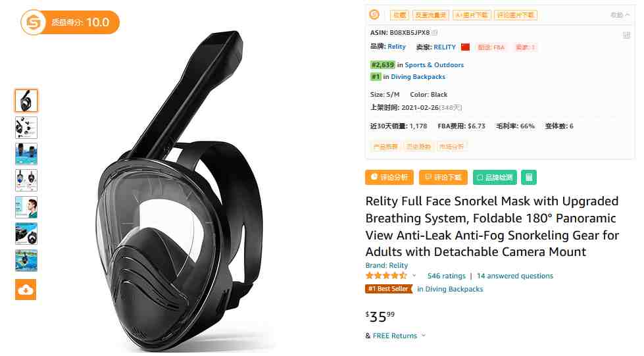Click the orange seller tool logo in panel

[x=374, y=14]
